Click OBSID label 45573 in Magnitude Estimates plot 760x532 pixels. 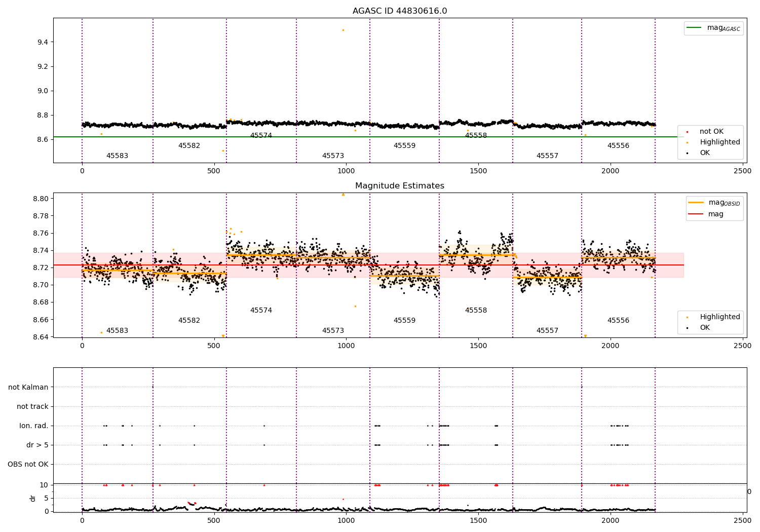click(x=333, y=331)
